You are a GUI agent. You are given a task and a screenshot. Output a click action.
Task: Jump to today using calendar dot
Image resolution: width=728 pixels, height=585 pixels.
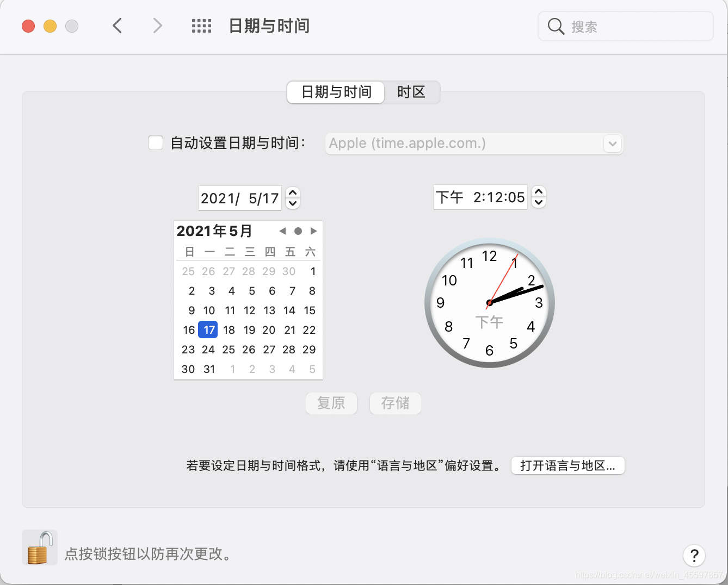point(298,231)
